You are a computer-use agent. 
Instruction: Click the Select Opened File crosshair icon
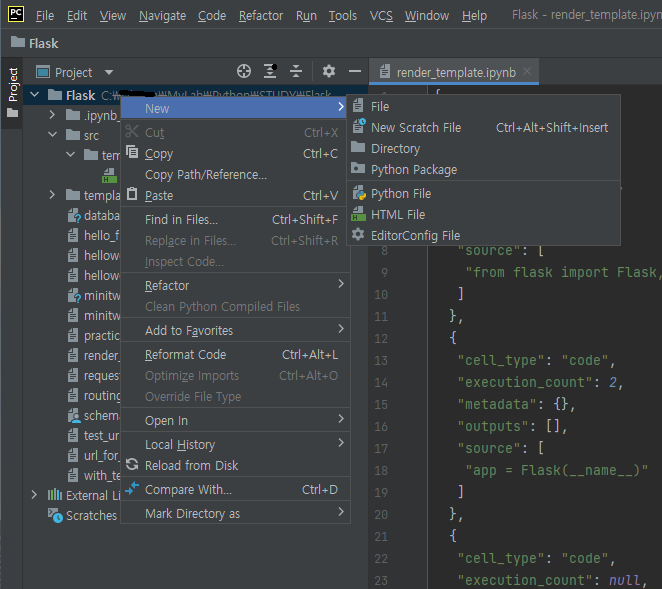pos(244,71)
